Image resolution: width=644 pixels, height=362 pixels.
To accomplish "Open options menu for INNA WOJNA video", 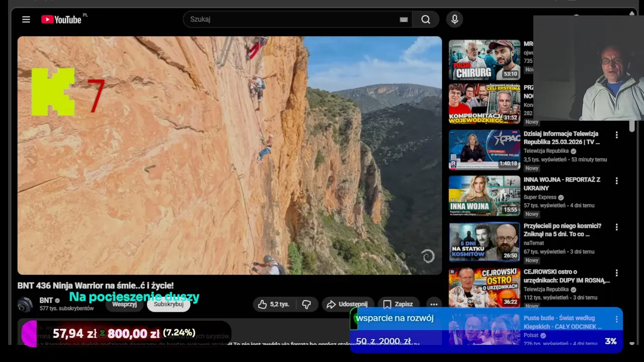I will tap(616, 181).
